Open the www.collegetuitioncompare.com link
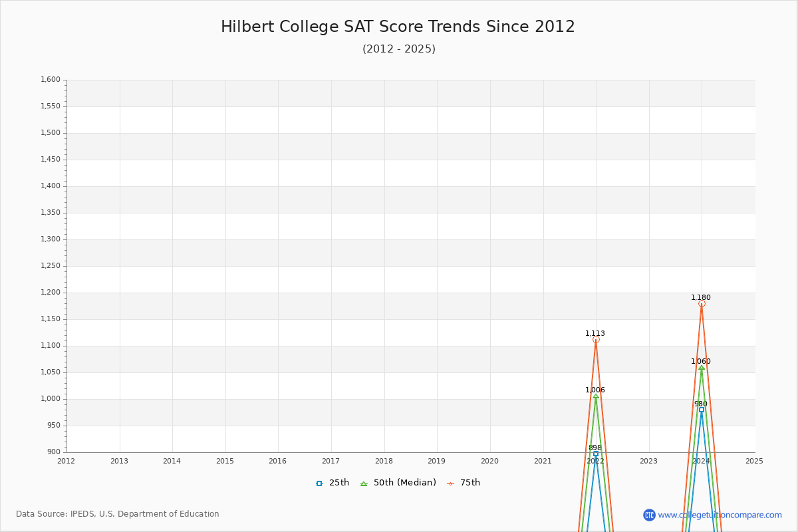Screen dimensions: 798x532 [x=720, y=515]
